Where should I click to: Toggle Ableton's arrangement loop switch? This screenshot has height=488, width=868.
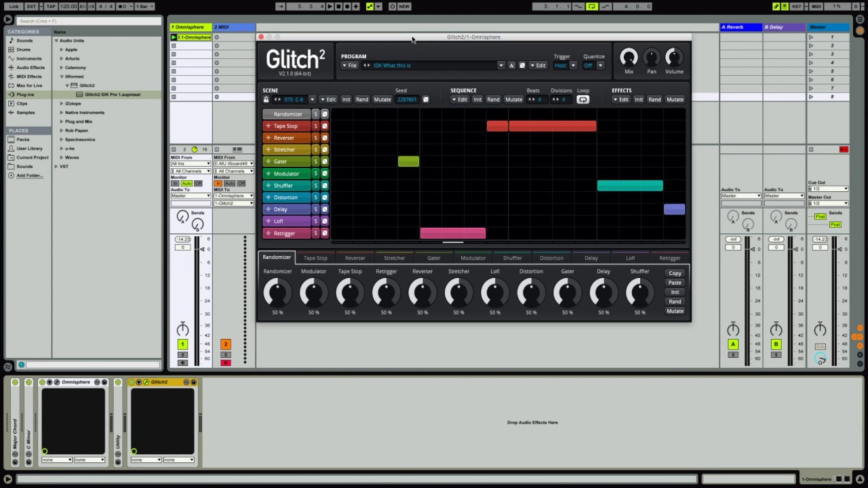pyautogui.click(x=592, y=7)
